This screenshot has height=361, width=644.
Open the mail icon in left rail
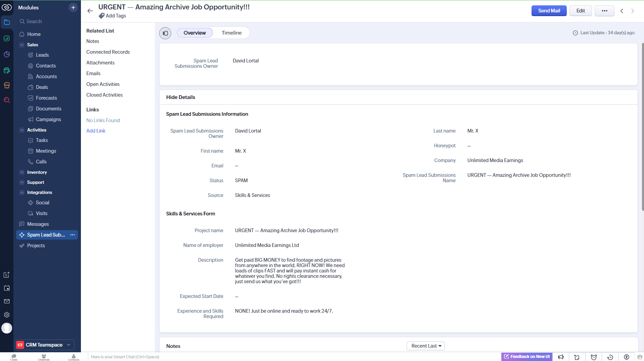pyautogui.click(x=7, y=301)
